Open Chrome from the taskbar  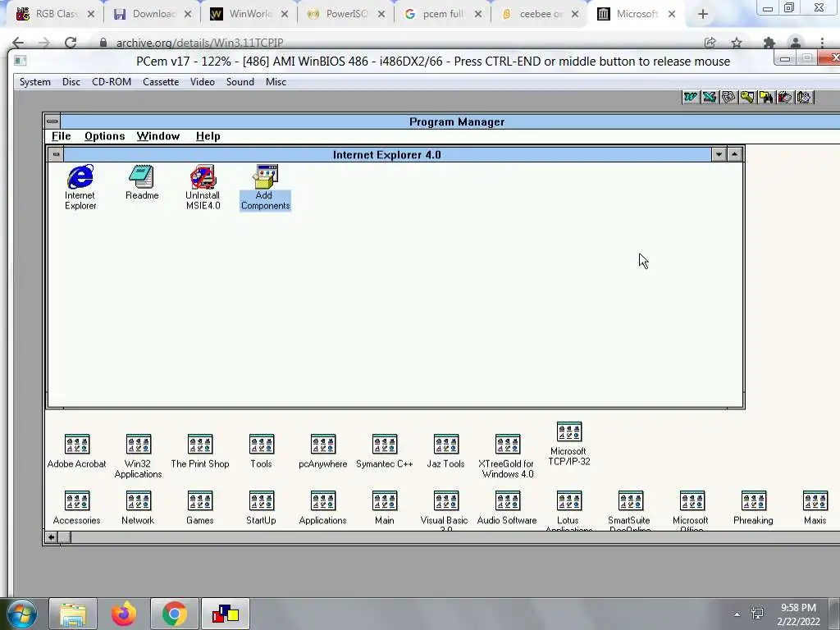[175, 614]
